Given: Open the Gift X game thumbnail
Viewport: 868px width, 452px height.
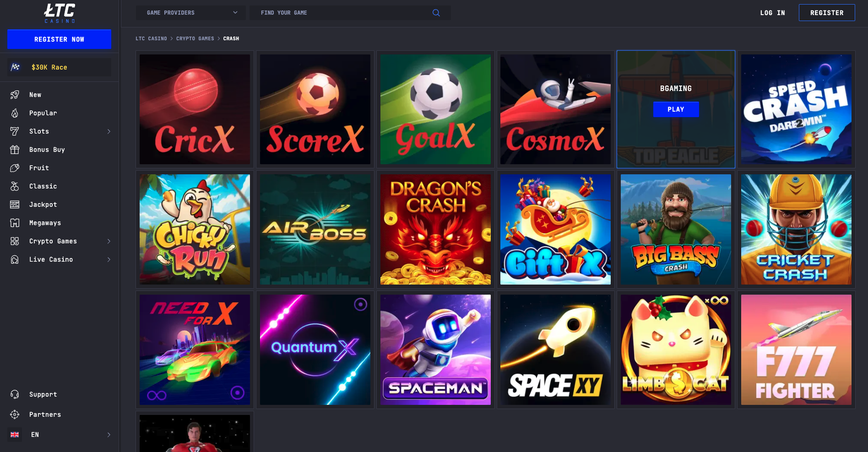Looking at the screenshot, I should pyautogui.click(x=555, y=229).
